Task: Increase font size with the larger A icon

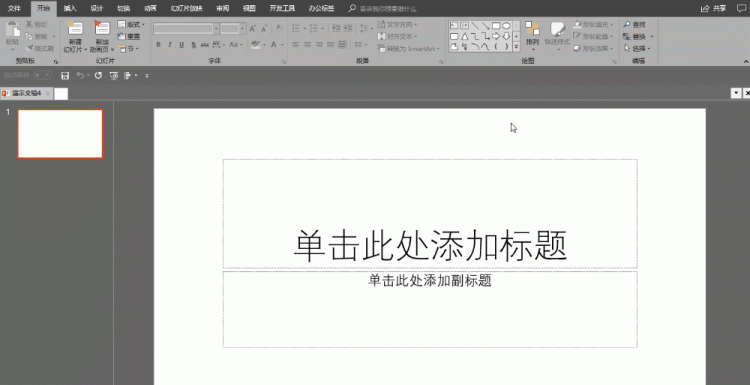Action: point(253,29)
